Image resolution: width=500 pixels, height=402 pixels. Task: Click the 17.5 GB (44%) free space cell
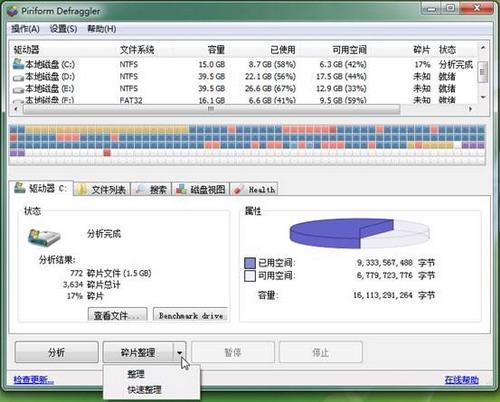pos(341,77)
